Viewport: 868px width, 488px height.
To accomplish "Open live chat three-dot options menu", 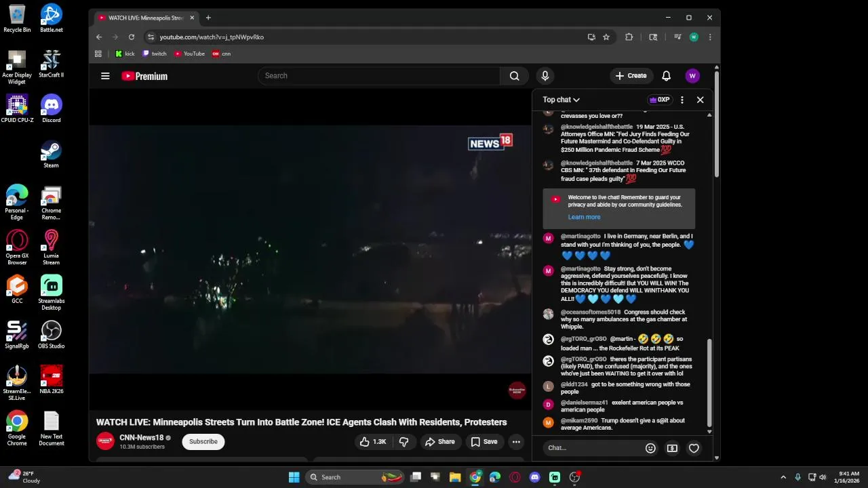I will [682, 100].
